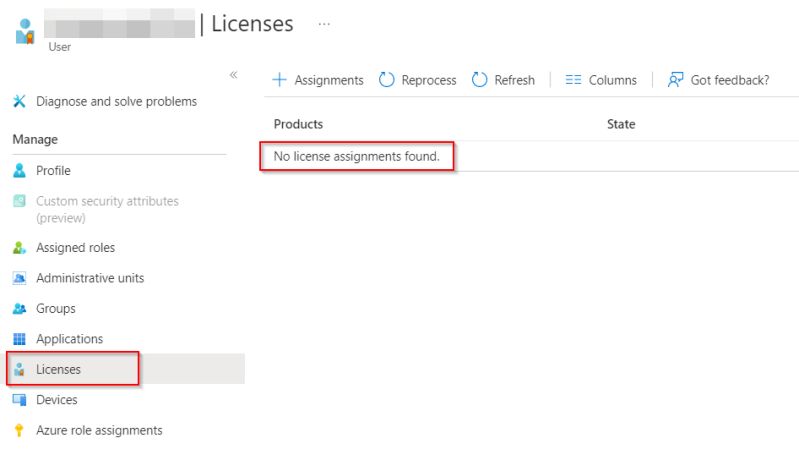Click the 'User' subtitle label
Screen dimensions: 799x449
pos(60,47)
